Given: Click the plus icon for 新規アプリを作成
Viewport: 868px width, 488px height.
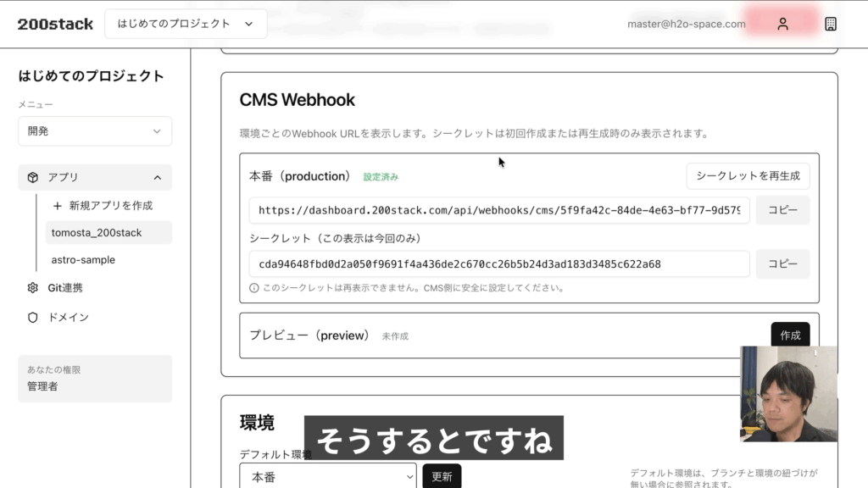Looking at the screenshot, I should pos(58,206).
